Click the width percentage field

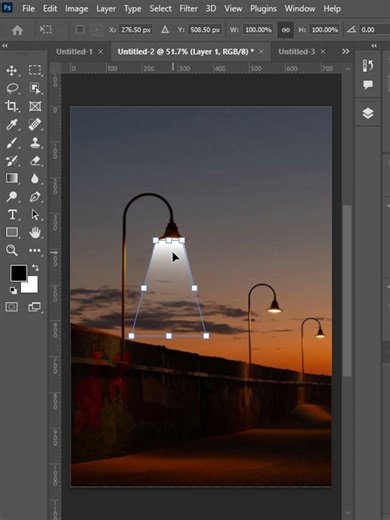coord(258,30)
